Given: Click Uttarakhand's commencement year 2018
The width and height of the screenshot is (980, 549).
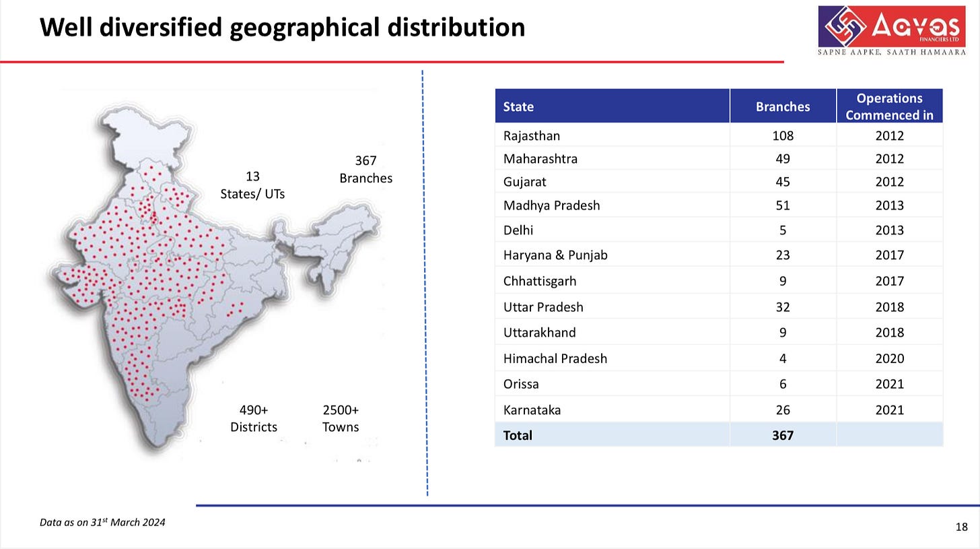Looking at the screenshot, I should [889, 333].
